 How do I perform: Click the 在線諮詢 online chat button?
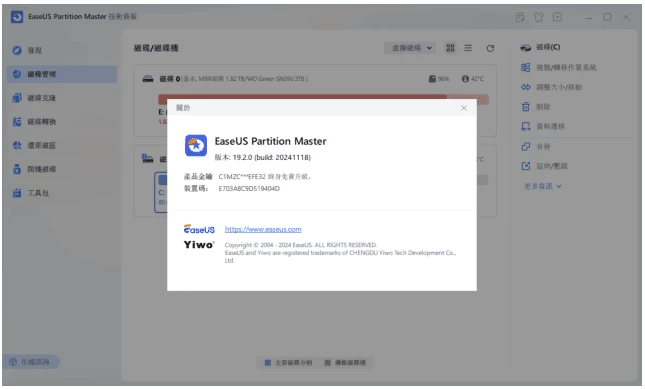point(32,362)
